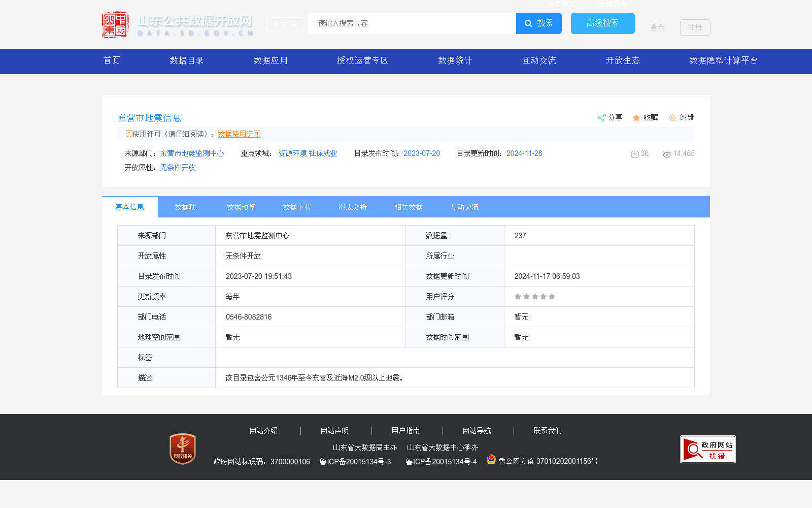The height and width of the screenshot is (508, 812).
Task: Switch to the 互动交流 dataset tab
Action: 464,207
